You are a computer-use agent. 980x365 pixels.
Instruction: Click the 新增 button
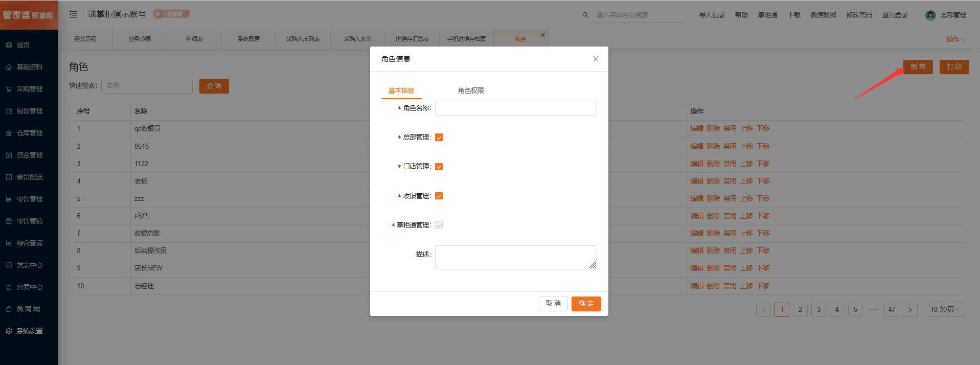918,67
